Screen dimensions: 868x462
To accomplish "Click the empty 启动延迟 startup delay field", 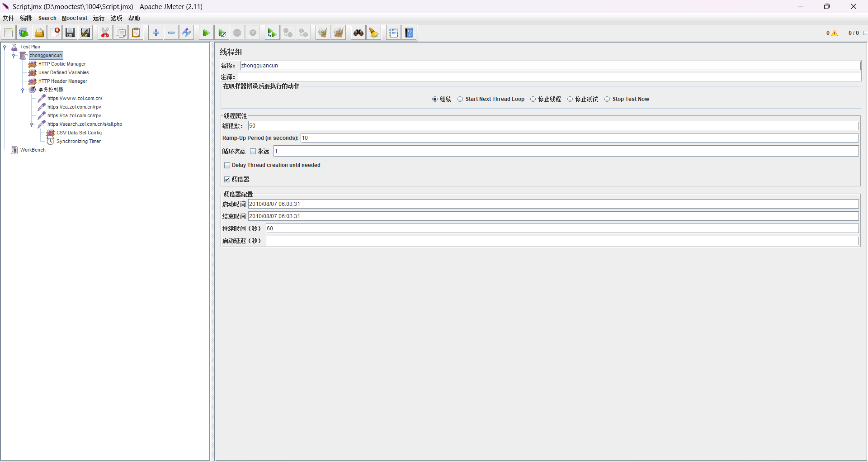I will click(562, 241).
